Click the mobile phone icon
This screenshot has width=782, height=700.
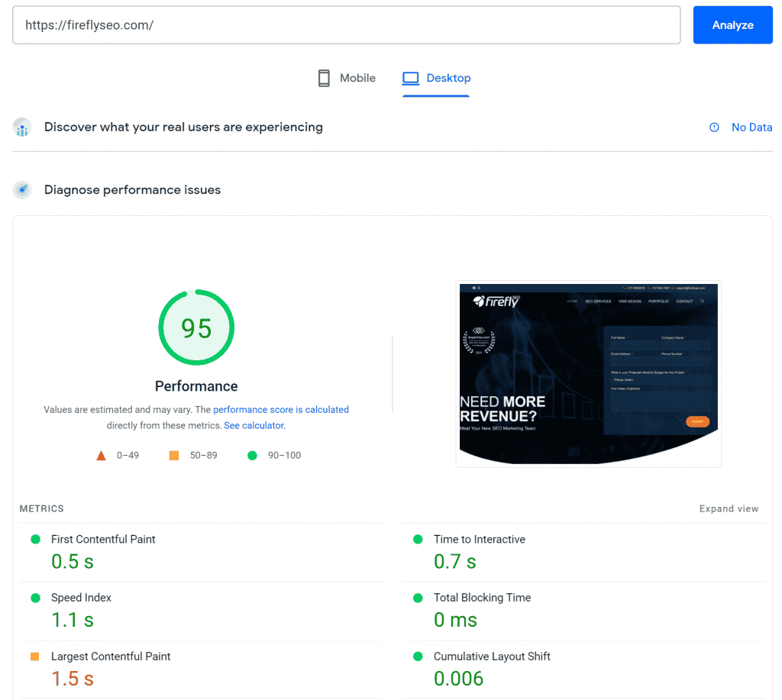[x=324, y=79]
